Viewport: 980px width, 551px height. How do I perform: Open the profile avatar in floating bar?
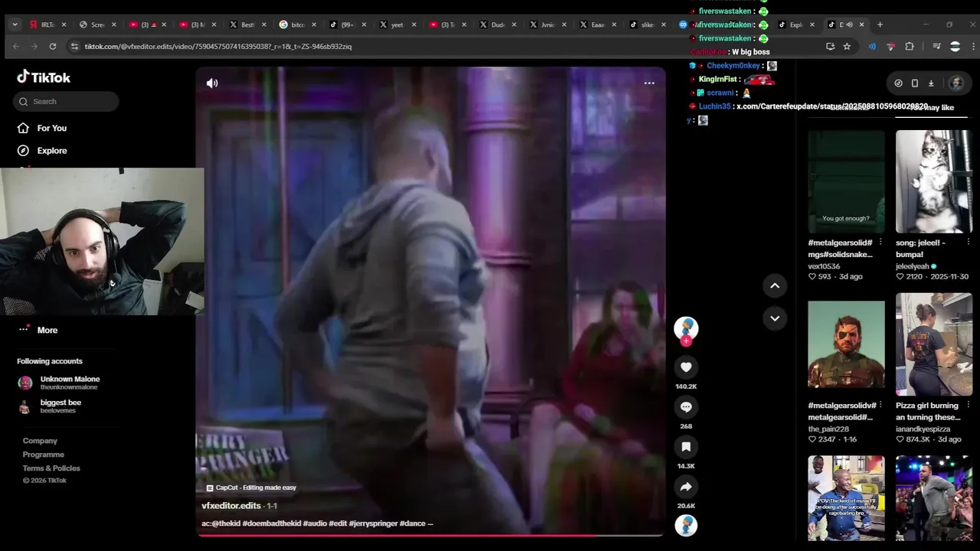click(x=956, y=83)
